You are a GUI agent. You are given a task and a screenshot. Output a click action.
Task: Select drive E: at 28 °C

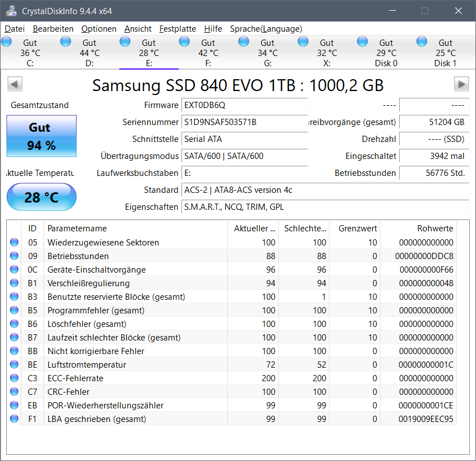coord(149,53)
